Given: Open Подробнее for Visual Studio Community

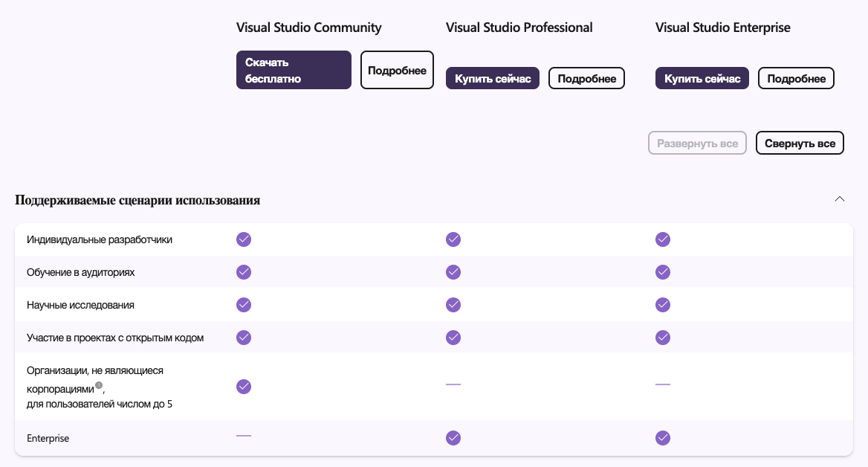Looking at the screenshot, I should [x=397, y=70].
